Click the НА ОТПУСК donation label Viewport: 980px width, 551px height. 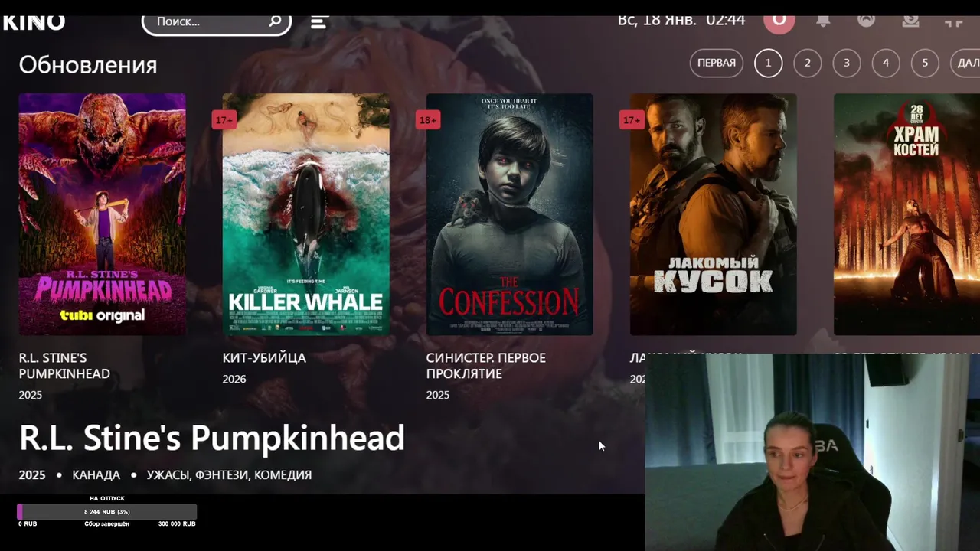[x=107, y=499]
